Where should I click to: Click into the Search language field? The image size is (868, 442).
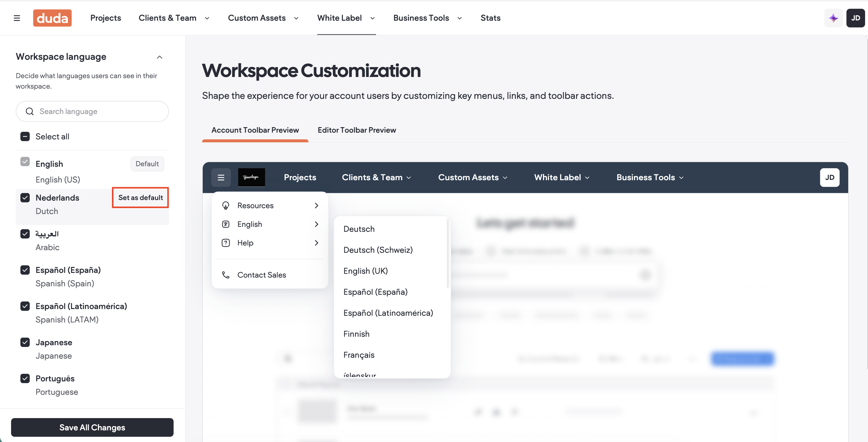coord(92,111)
